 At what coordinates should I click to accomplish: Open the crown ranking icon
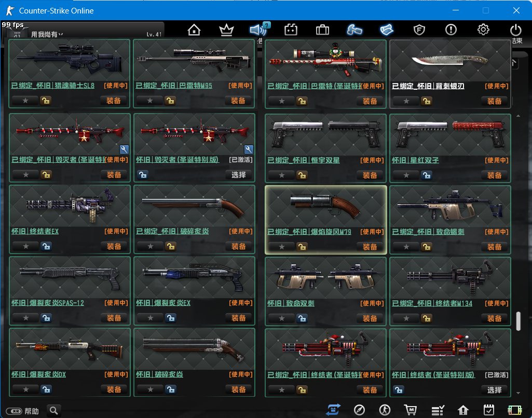[226, 30]
